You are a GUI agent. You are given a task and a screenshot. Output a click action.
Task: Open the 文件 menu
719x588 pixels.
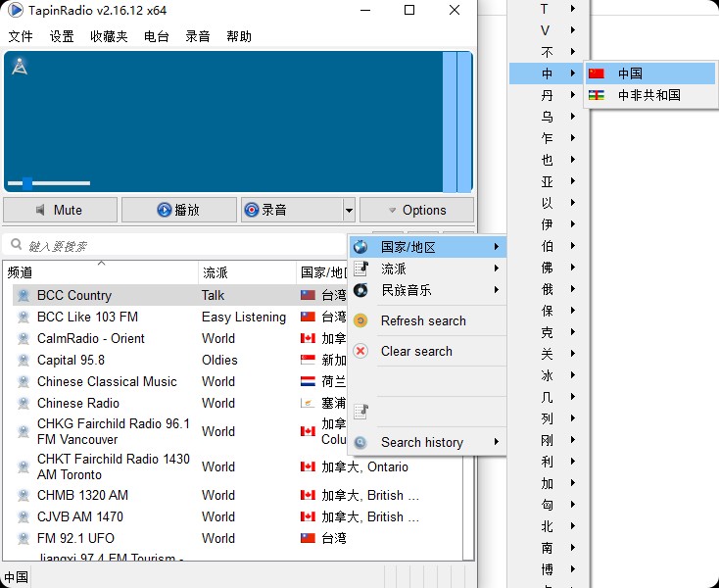(21, 36)
